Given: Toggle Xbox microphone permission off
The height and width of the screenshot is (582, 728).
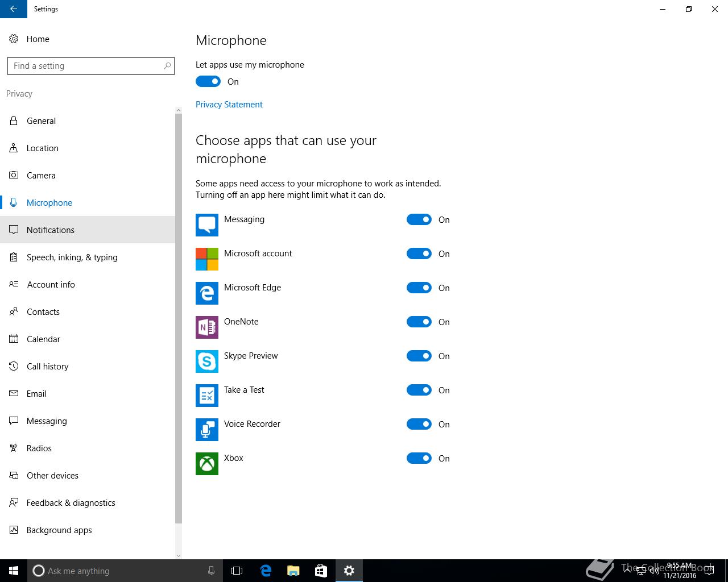Looking at the screenshot, I should (x=419, y=458).
